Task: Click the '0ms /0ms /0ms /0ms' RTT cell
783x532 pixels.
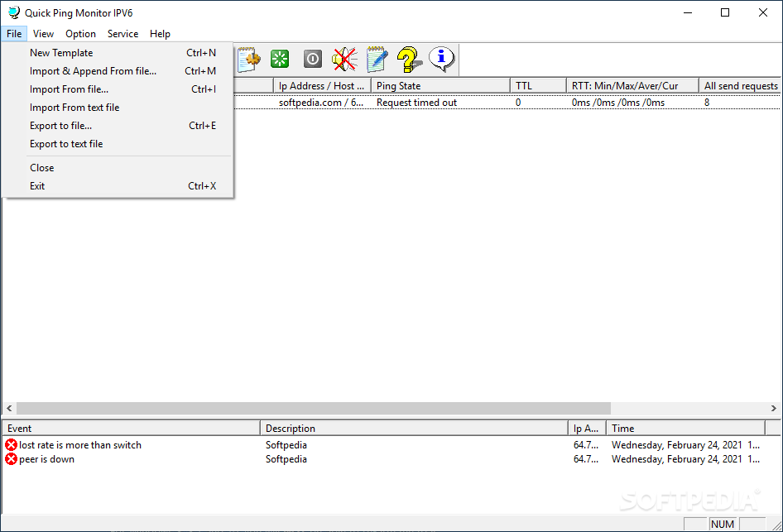Action: 618,102
